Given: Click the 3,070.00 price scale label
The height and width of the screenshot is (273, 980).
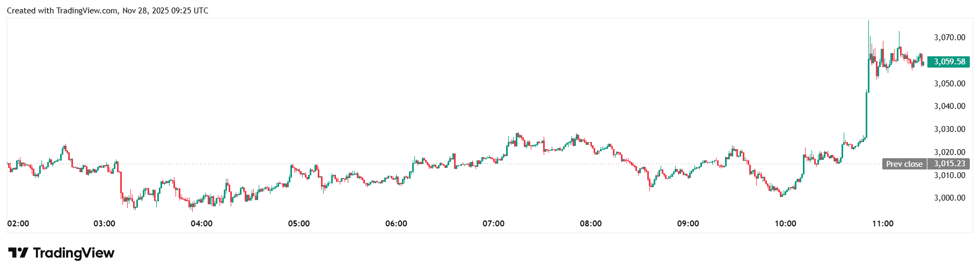Looking at the screenshot, I should point(949,38).
